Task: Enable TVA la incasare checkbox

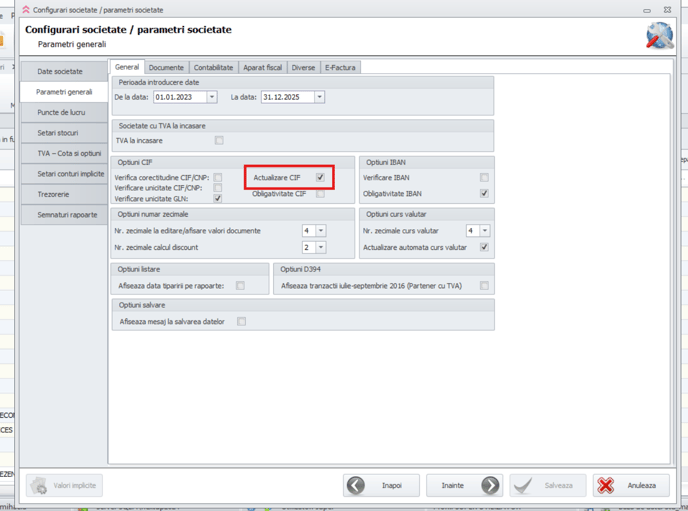Action: coord(219,141)
